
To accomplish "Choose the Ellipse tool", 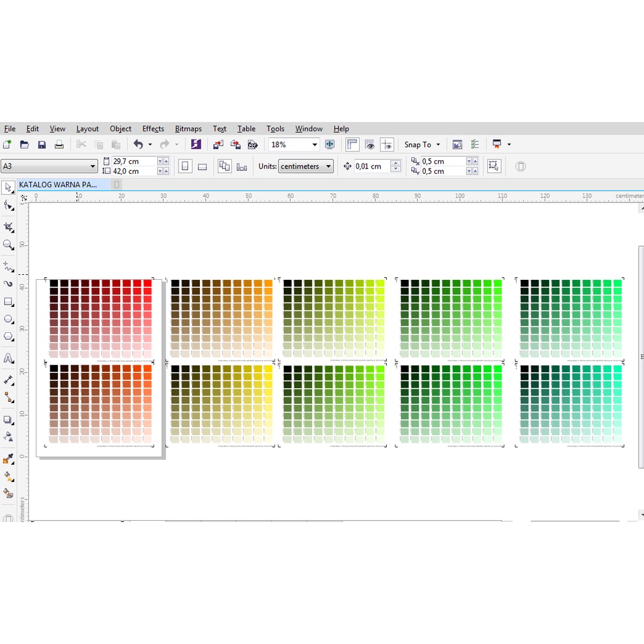I will tap(8, 319).
